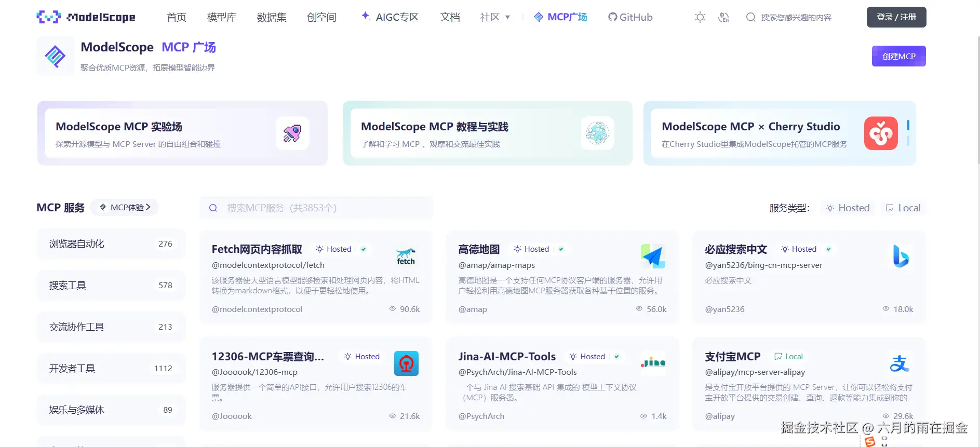The height and width of the screenshot is (447, 980).
Task: Click the Cherry Studio app icon
Action: point(881,133)
